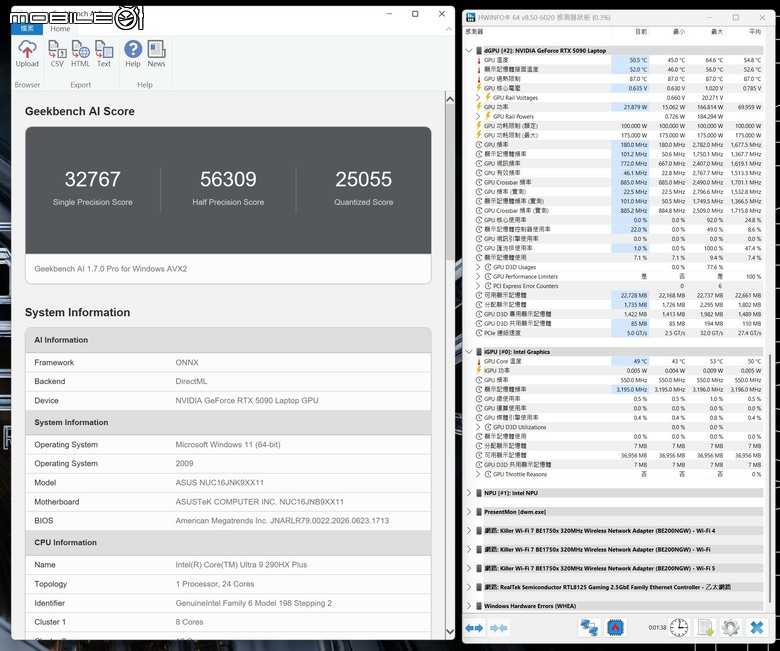Collapse the dGPU NVIDIA GeForce RTX 5090 section

click(469, 50)
